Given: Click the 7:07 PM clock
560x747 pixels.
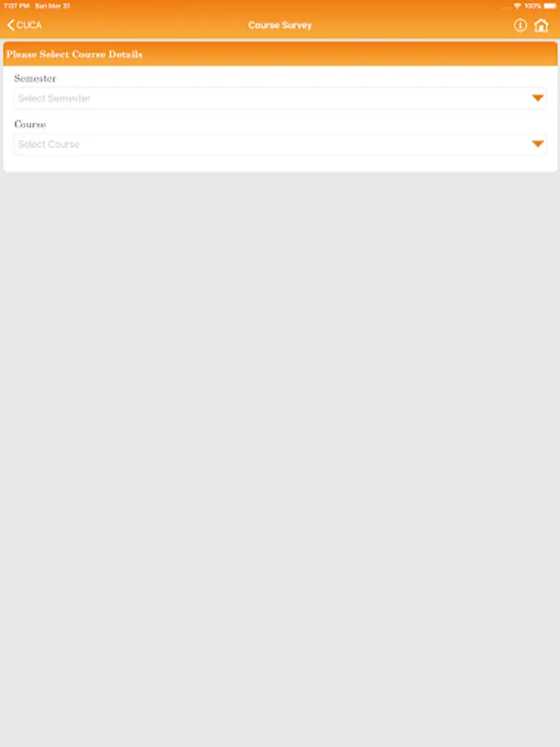Looking at the screenshot, I should (17, 6).
